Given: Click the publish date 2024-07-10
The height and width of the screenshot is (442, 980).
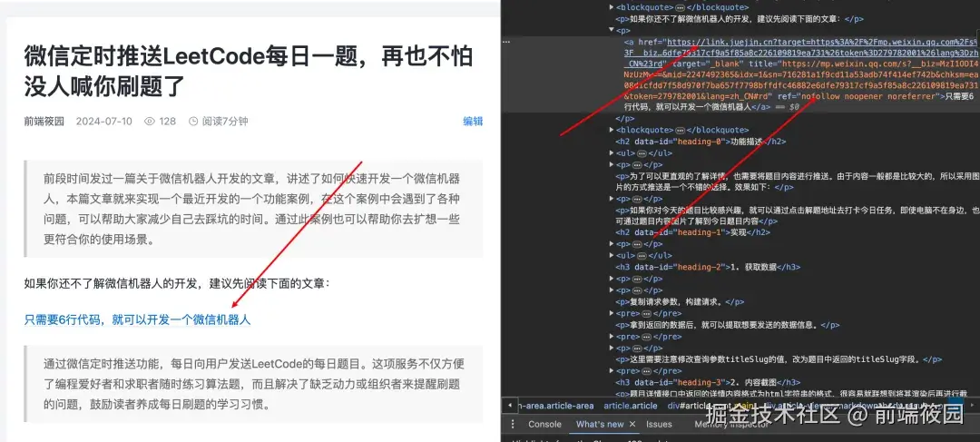Looking at the screenshot, I should [103, 122].
